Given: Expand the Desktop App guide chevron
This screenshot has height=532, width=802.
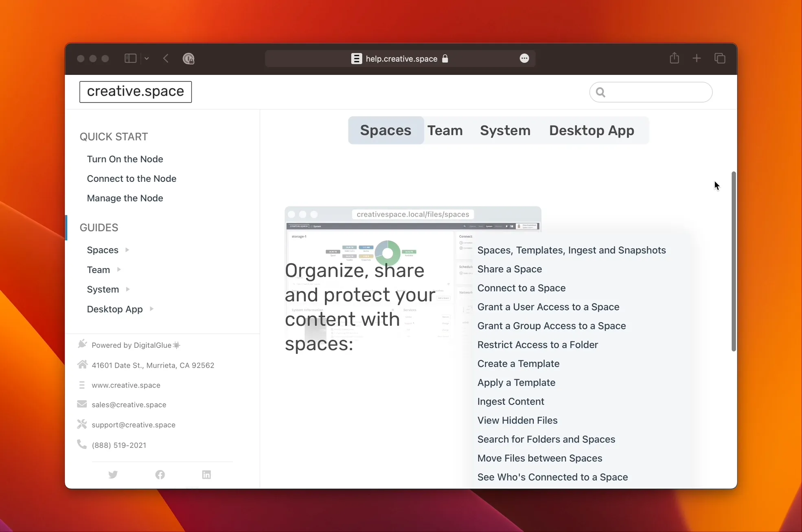Looking at the screenshot, I should click(152, 309).
